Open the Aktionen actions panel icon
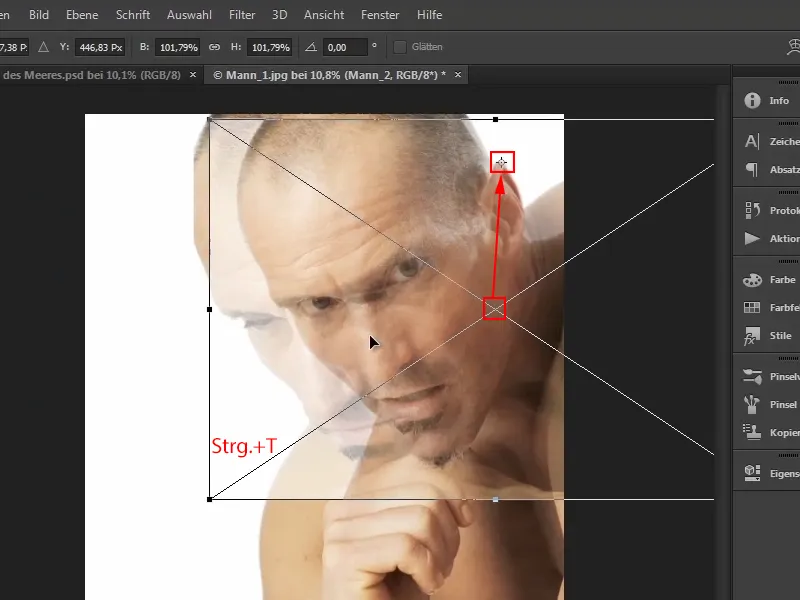This screenshot has height=600, width=800. point(752,238)
